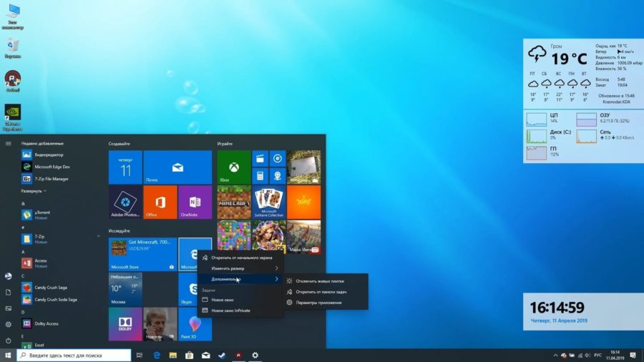The height and width of the screenshot is (362, 644).
Task: Open the Adobe Photoshop Express tile
Action: click(125, 202)
